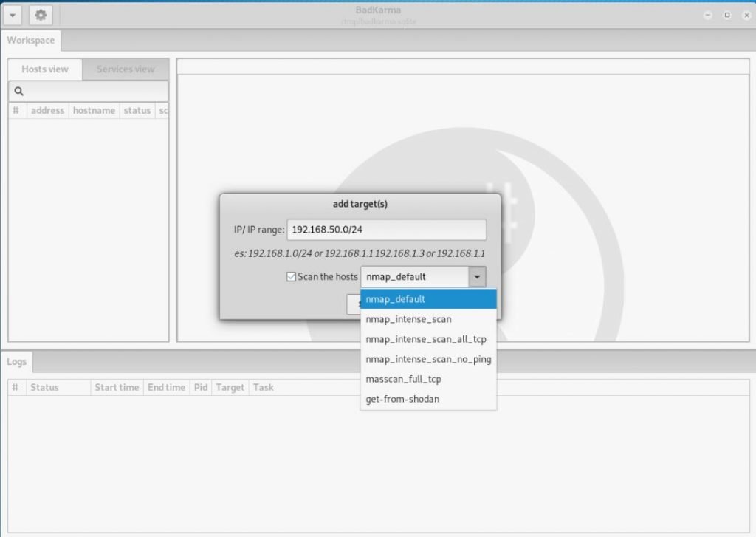Click the hosts search field
Screen dimensions: 756x537
[x=89, y=91]
